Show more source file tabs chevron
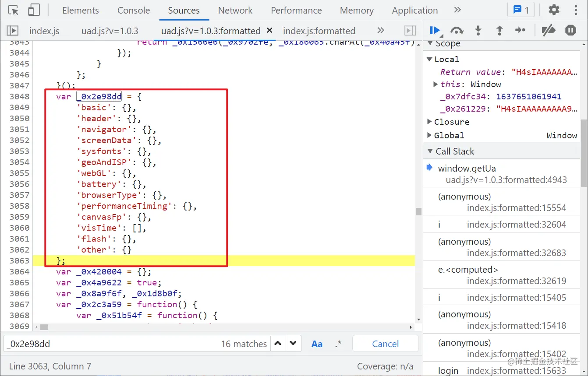Viewport: 588px width, 376px height. point(381,31)
